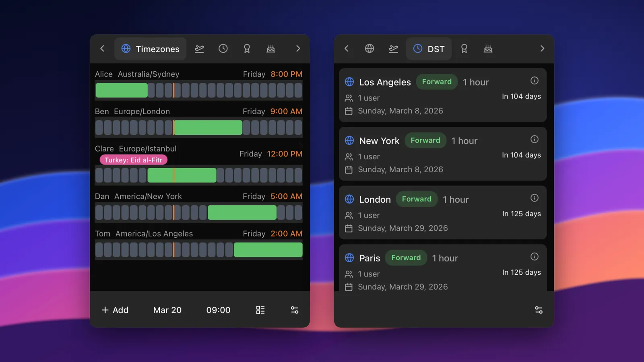Select the Timezones tab in left panel

click(150, 49)
